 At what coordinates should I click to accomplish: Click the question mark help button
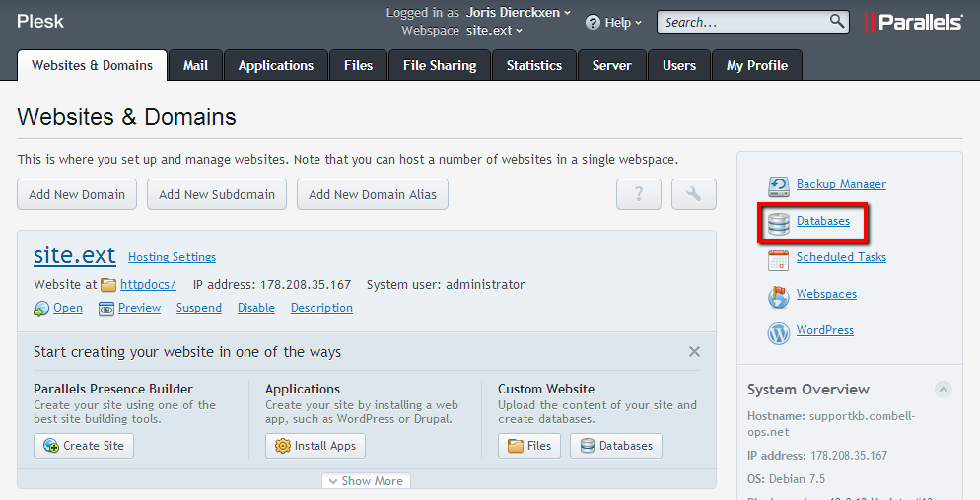(638, 194)
